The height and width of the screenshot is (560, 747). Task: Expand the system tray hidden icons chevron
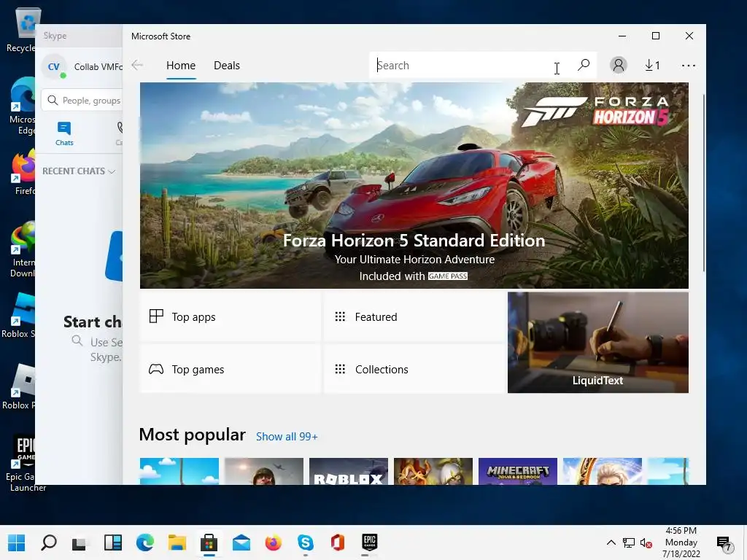click(x=611, y=542)
